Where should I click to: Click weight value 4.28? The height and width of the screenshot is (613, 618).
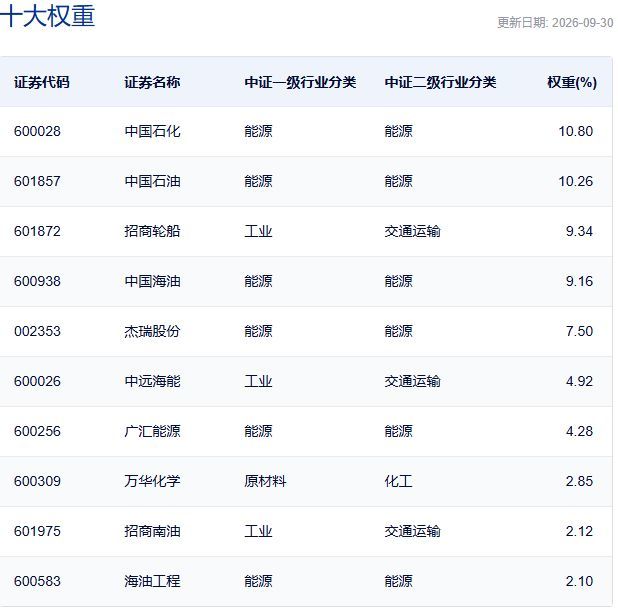579,431
